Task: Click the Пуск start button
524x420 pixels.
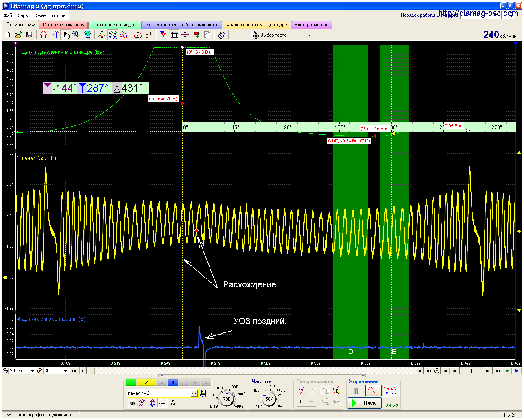Action: click(x=365, y=403)
